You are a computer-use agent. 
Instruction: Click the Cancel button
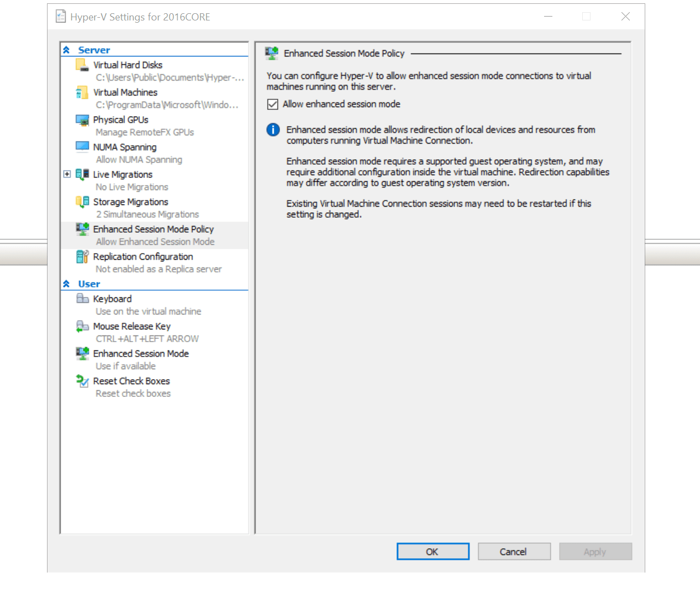coord(514,551)
